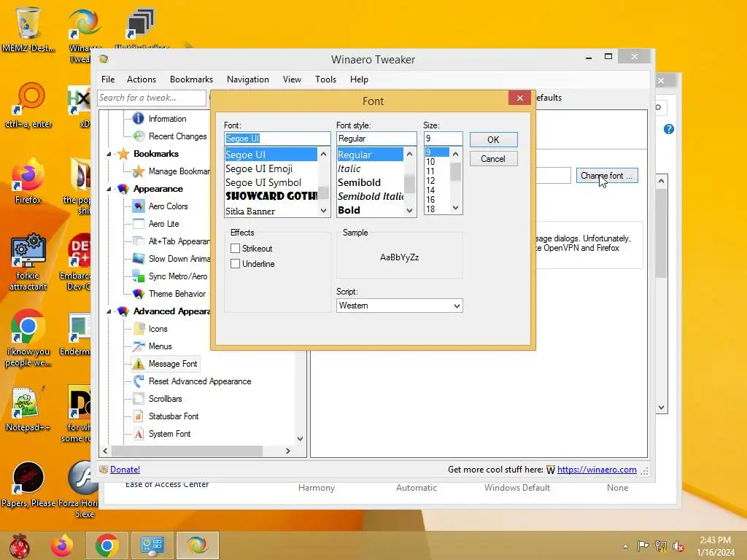Click the System Font icon
This screenshot has width=747, height=560.
coord(139,434)
